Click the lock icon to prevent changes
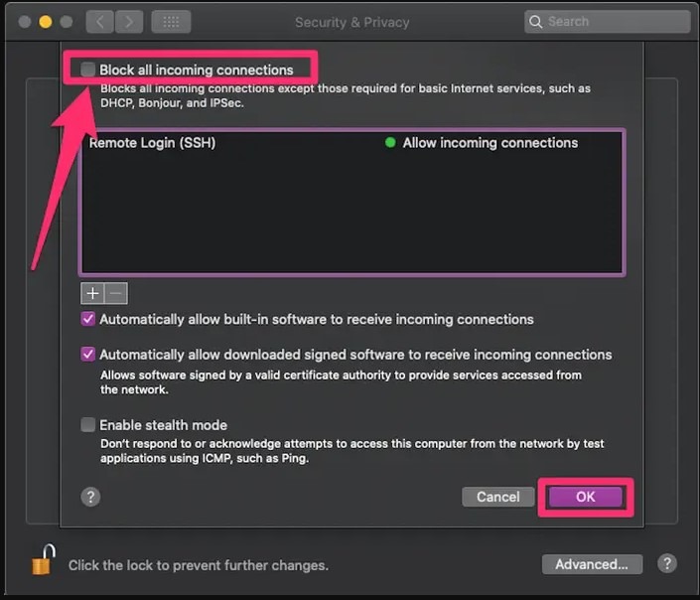700x600 pixels. (x=42, y=562)
